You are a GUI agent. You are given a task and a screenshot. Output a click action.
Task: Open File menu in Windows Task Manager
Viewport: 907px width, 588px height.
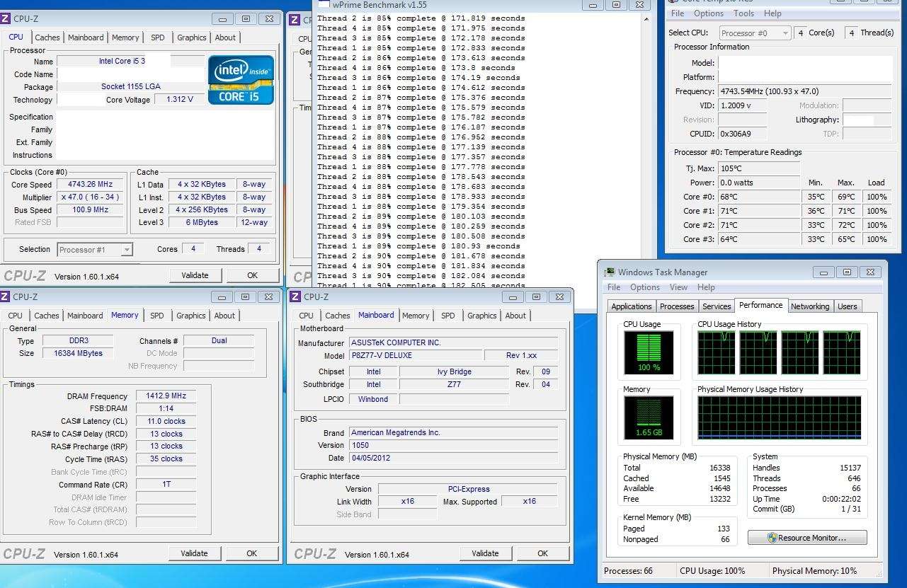tap(614, 287)
